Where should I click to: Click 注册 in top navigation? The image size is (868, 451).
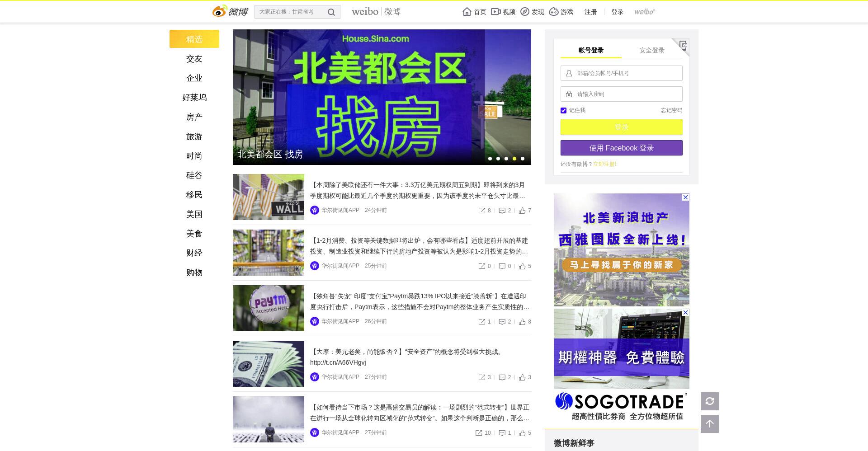[x=590, y=12]
